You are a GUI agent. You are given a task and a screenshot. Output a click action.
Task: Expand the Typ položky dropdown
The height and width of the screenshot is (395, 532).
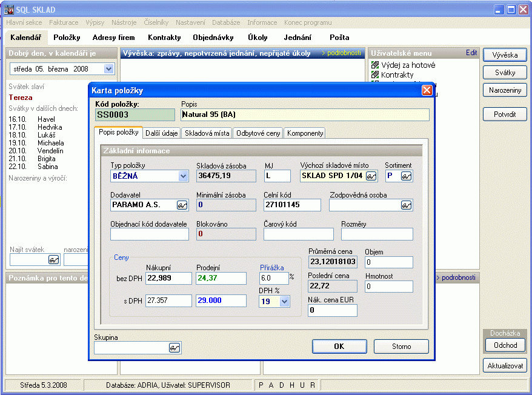[183, 176]
